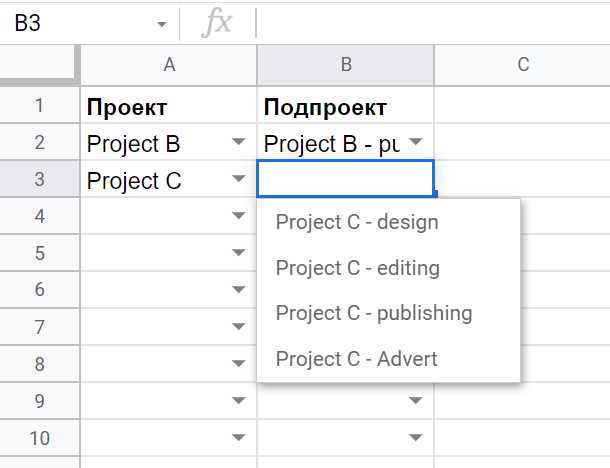Viewport: 610px width, 468px height.
Task: Choose "Project C - editing" option
Action: [357, 268]
